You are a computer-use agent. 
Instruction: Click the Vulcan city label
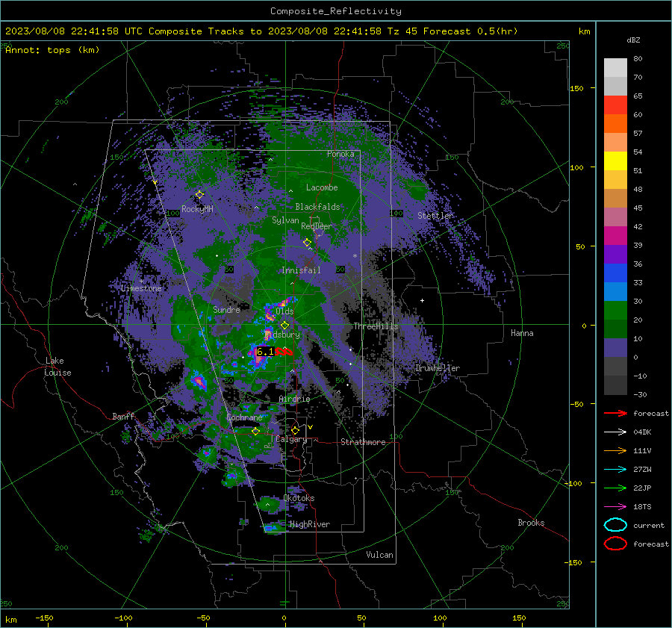pyautogui.click(x=379, y=555)
